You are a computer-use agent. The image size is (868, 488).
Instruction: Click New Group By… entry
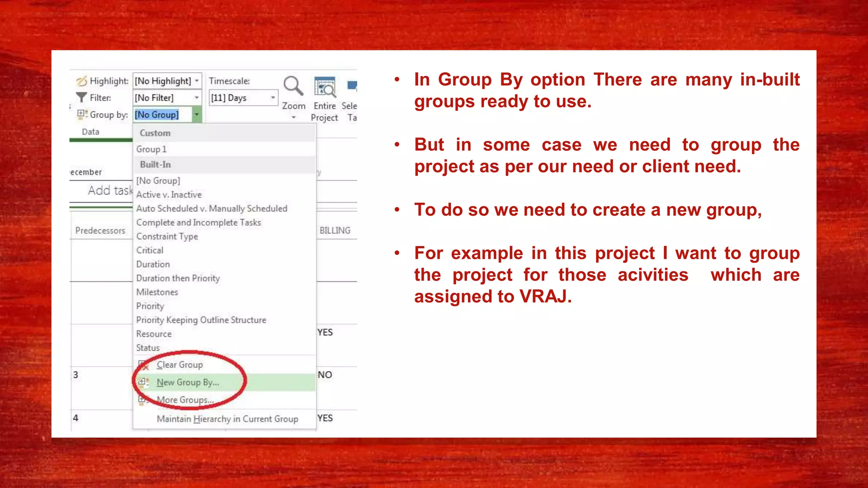point(225,382)
